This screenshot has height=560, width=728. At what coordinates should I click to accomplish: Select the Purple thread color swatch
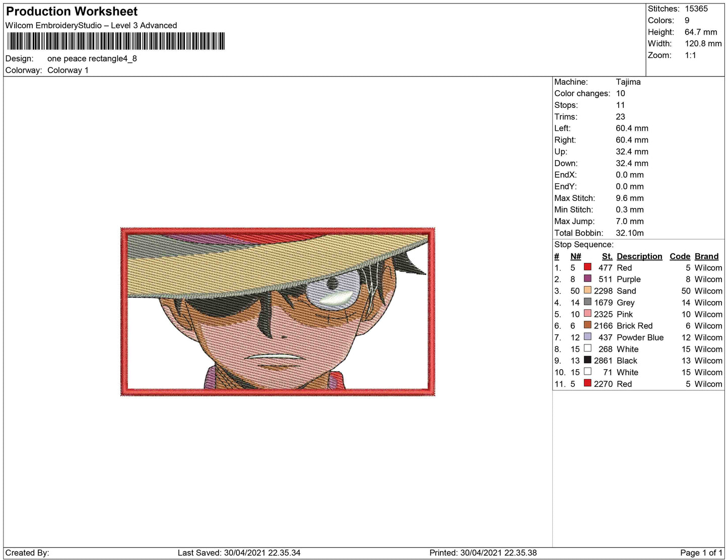point(587,278)
